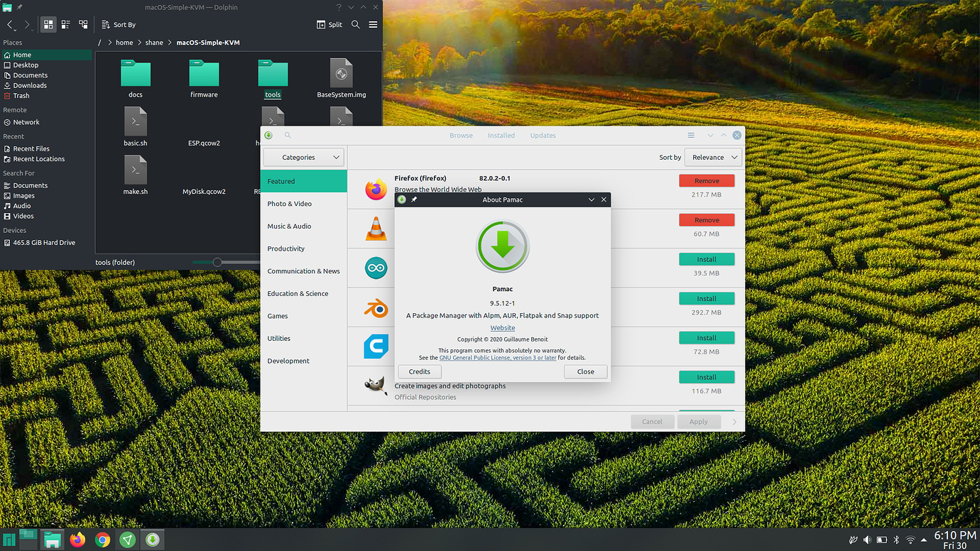This screenshot has height=551, width=980.
Task: Expand the Categories dropdown
Action: (x=303, y=157)
